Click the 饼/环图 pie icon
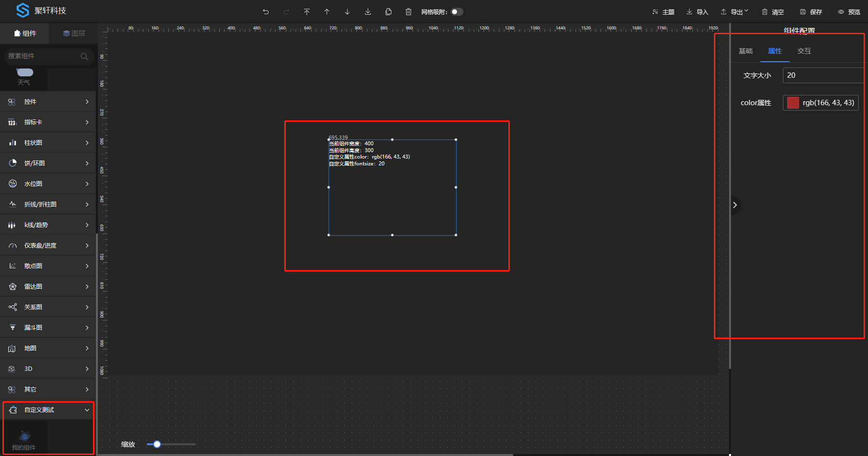 point(13,163)
